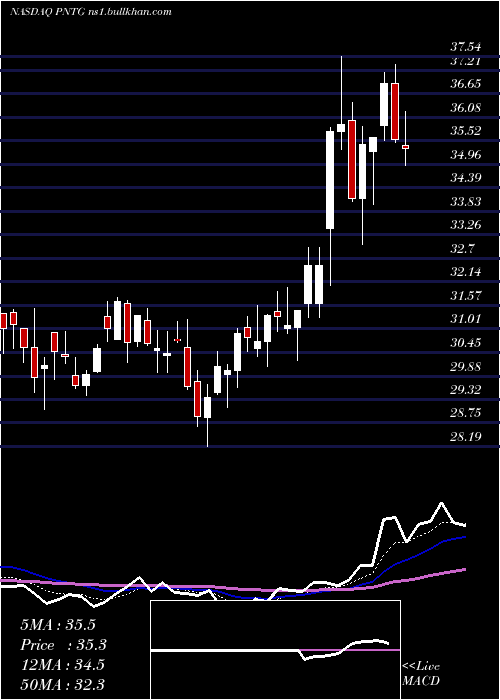This screenshot has width=500, height=700.
Task: Click the 32.14 price level label
Action: coord(466,272)
